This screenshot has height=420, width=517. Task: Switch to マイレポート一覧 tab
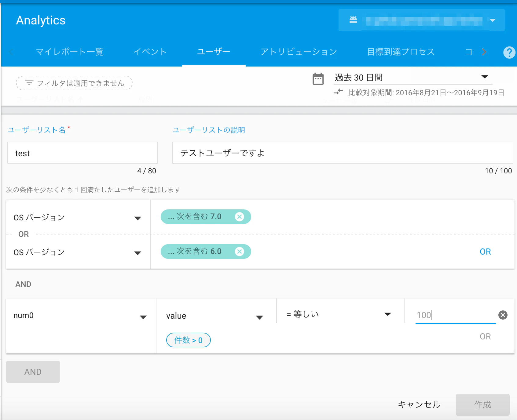coord(70,52)
